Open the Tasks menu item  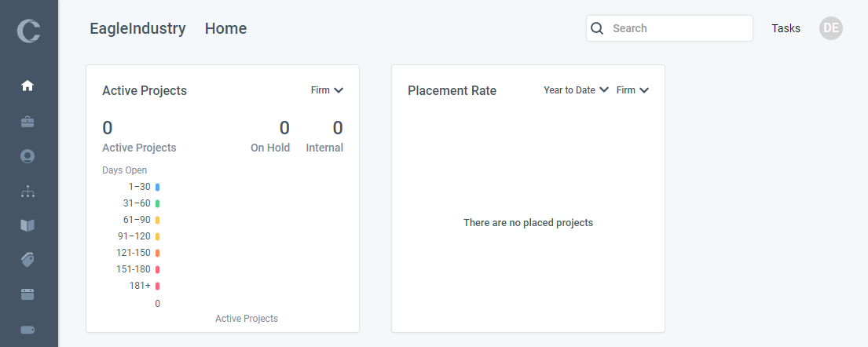pos(786,28)
